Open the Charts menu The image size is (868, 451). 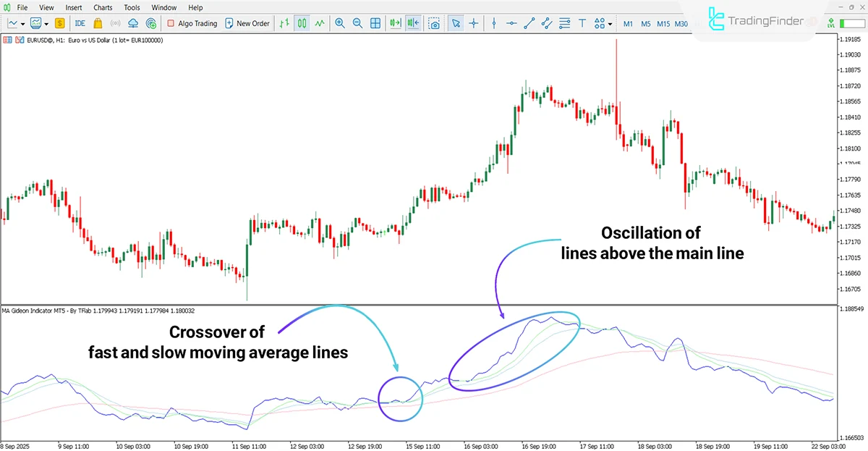103,7
